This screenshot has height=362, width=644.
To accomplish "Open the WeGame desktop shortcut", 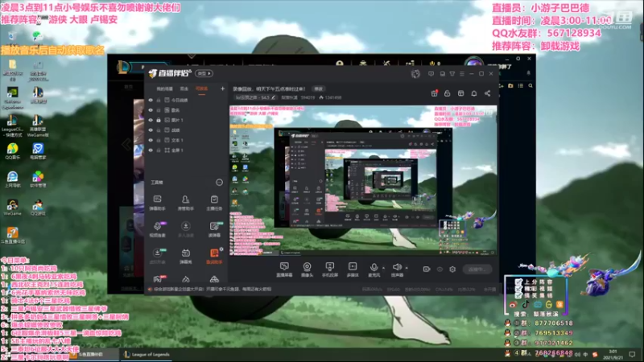I will (12, 208).
